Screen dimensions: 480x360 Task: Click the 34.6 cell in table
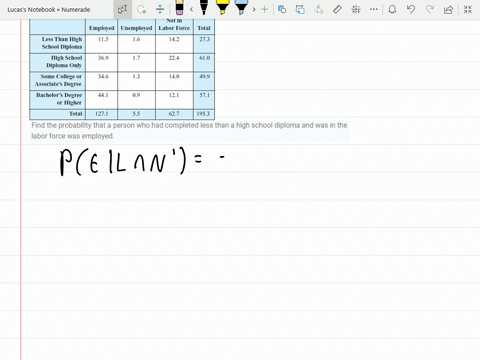[103, 77]
